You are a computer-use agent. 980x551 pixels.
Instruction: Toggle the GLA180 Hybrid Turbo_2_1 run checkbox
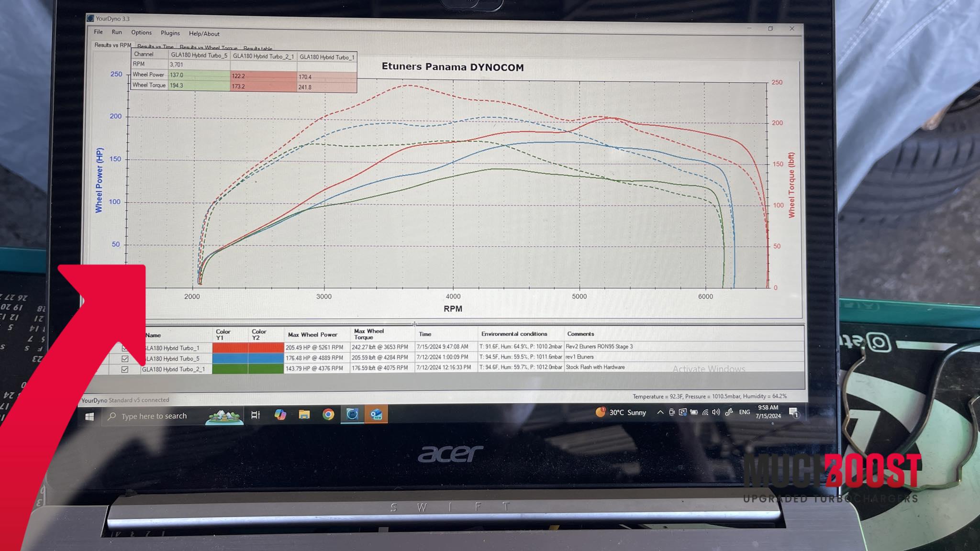tap(125, 369)
